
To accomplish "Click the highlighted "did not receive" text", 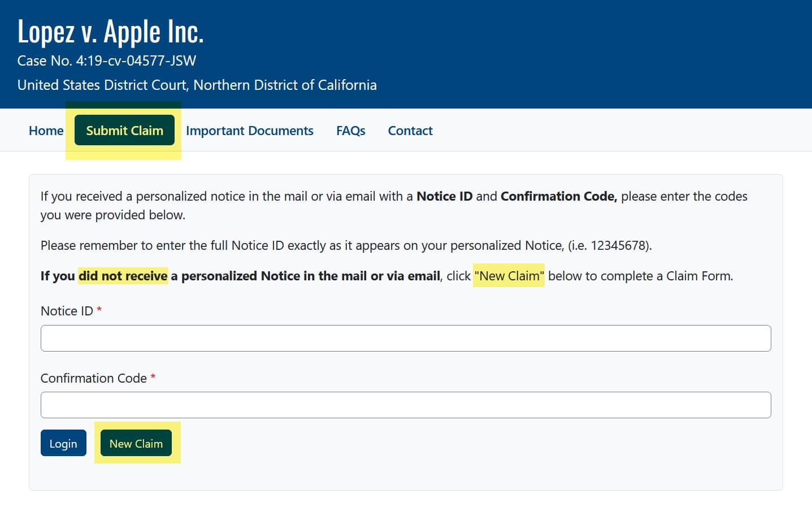I will coord(123,276).
